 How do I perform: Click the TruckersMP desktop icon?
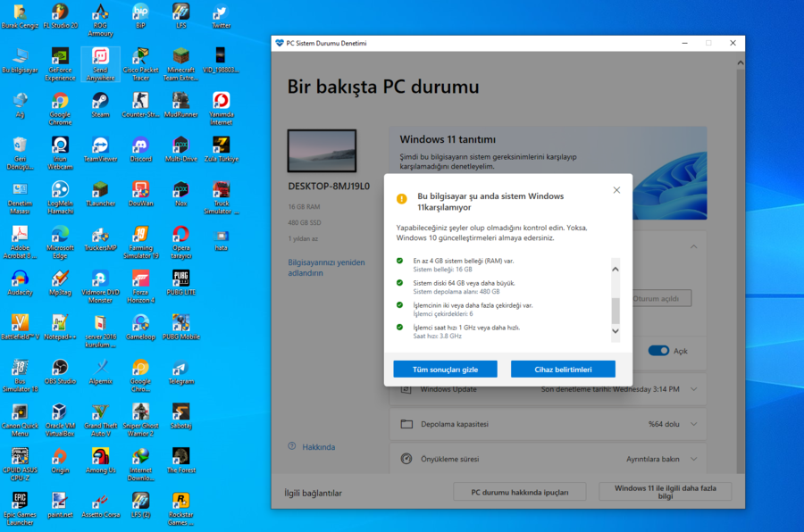[x=100, y=239]
